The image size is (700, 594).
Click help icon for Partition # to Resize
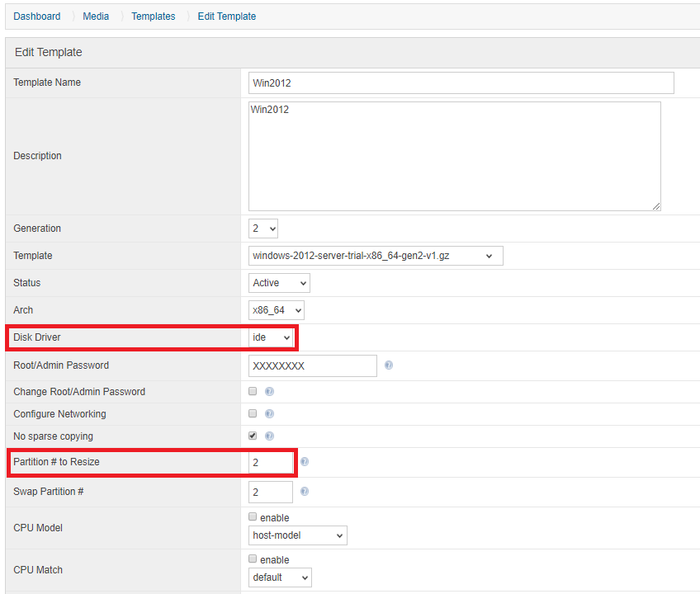pyautogui.click(x=305, y=462)
